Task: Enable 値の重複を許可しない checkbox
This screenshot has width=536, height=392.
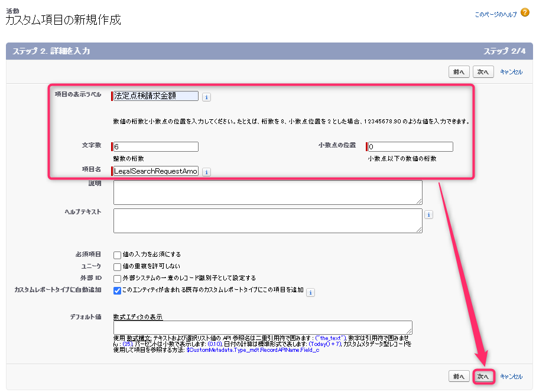Action: (x=117, y=267)
